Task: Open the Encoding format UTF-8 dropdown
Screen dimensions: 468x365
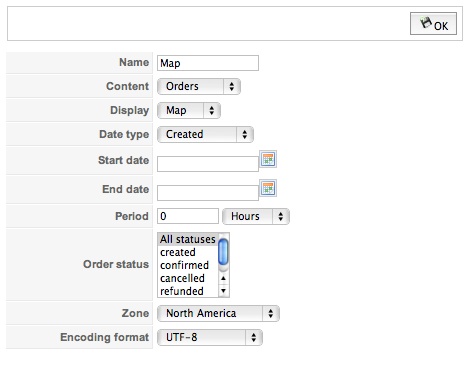Action: click(x=210, y=337)
